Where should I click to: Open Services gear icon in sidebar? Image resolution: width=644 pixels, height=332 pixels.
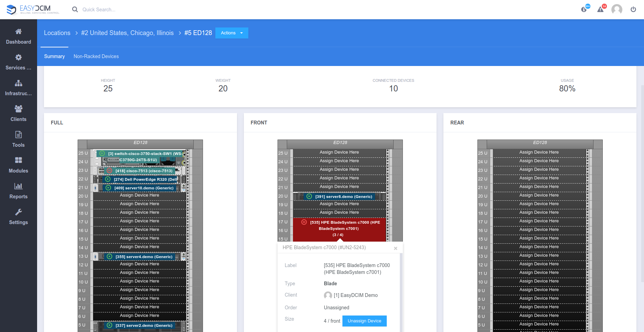pos(19,57)
